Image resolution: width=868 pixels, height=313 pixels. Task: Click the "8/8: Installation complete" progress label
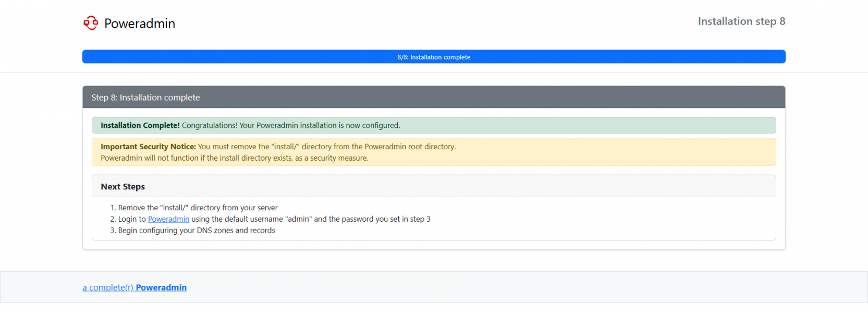434,57
